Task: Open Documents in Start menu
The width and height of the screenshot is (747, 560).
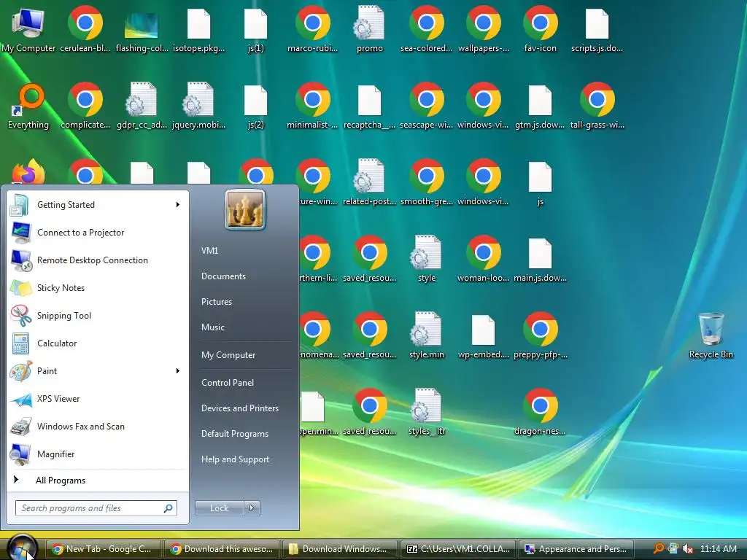Action: 223,276
